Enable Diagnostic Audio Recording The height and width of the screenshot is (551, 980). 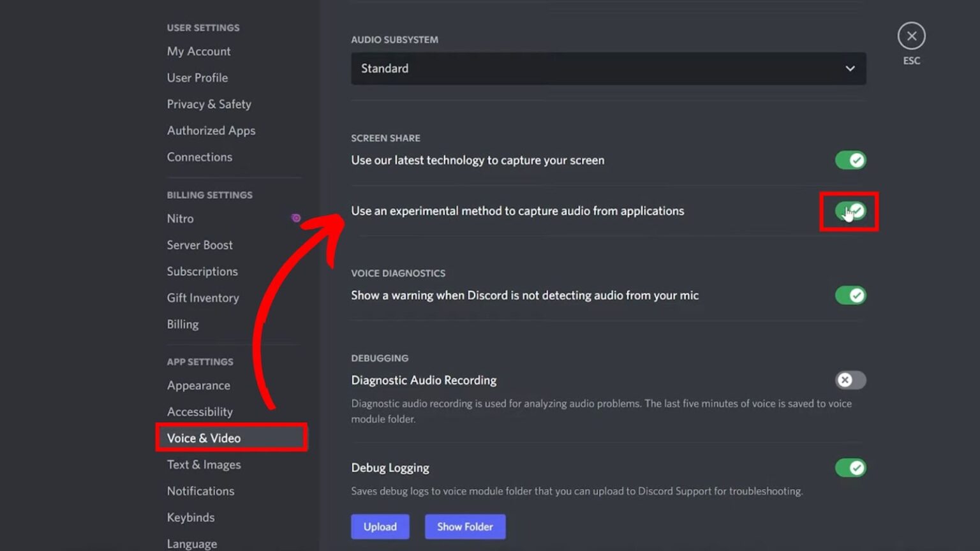[850, 380]
